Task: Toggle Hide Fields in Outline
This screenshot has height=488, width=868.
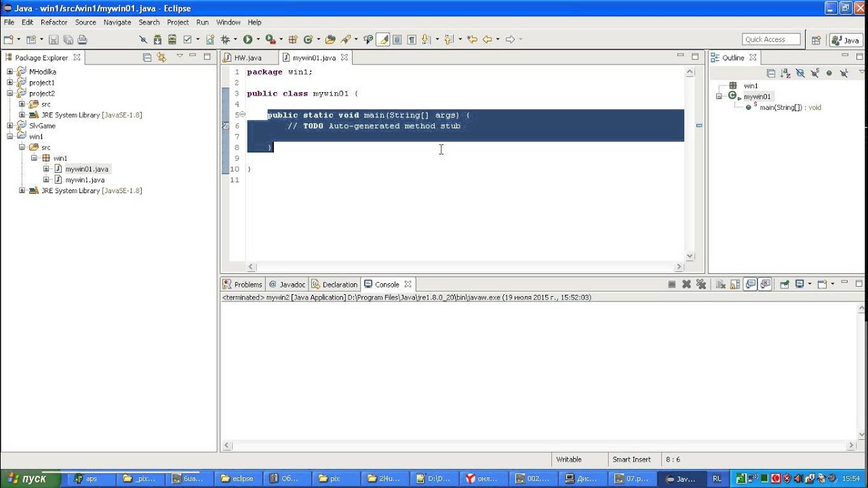Action: [800, 73]
